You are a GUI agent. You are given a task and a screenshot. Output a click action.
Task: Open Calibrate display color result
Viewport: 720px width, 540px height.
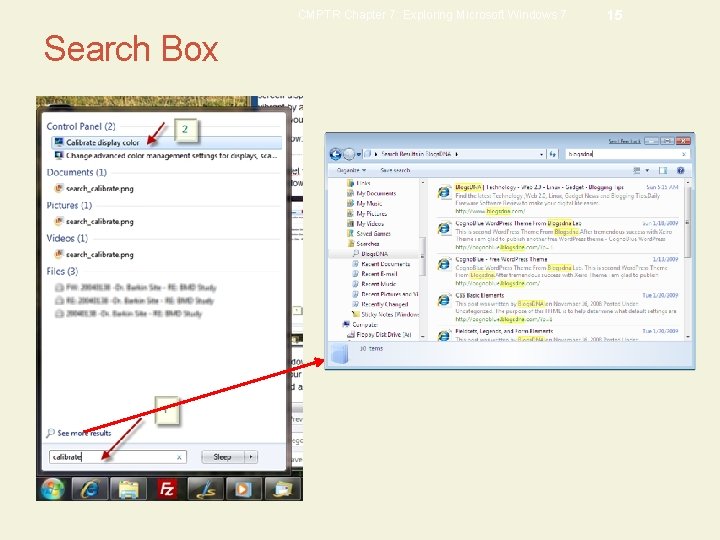click(167, 142)
